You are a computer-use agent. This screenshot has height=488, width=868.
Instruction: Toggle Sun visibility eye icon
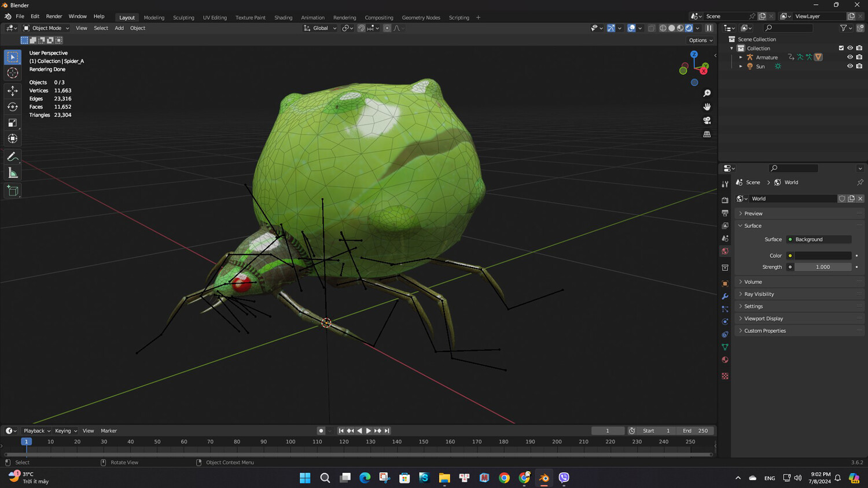pyautogui.click(x=849, y=67)
